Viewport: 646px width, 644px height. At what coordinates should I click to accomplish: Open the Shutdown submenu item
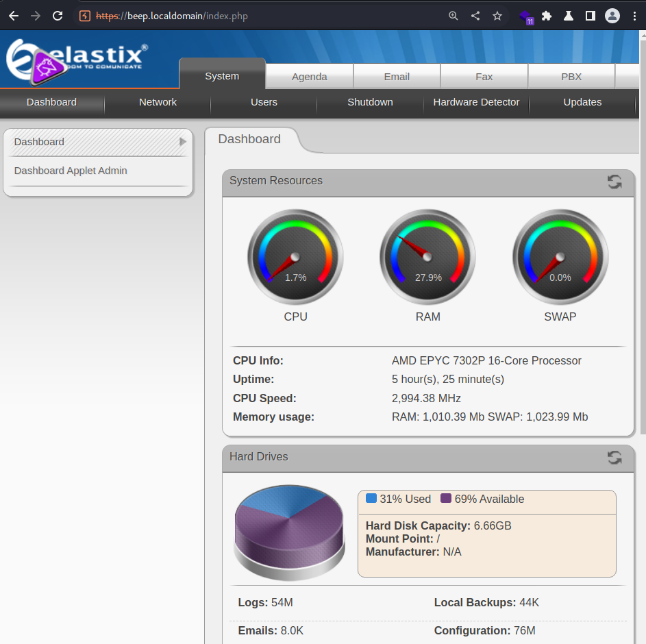pyautogui.click(x=370, y=102)
